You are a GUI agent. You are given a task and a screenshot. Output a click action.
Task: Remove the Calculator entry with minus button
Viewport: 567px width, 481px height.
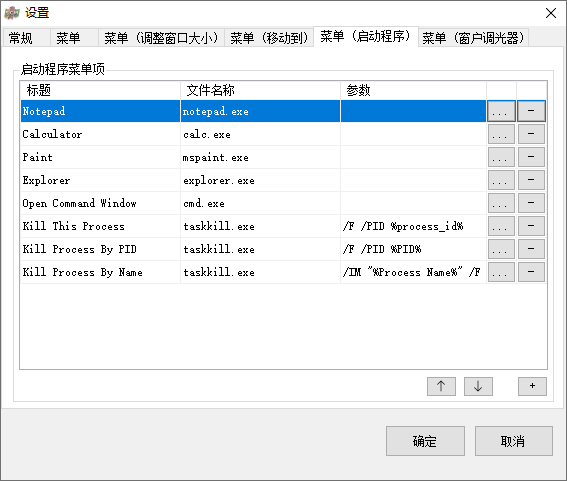tap(531, 134)
